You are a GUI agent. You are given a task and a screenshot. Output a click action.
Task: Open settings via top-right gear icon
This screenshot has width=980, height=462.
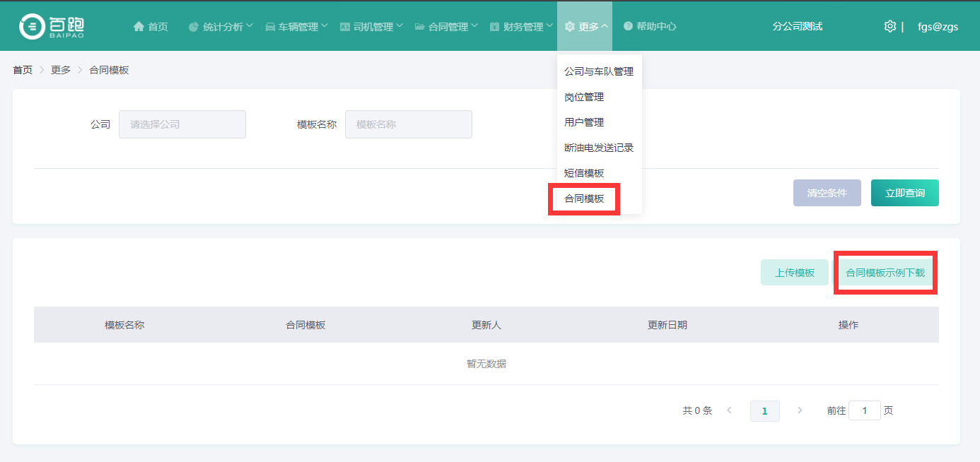point(889,26)
